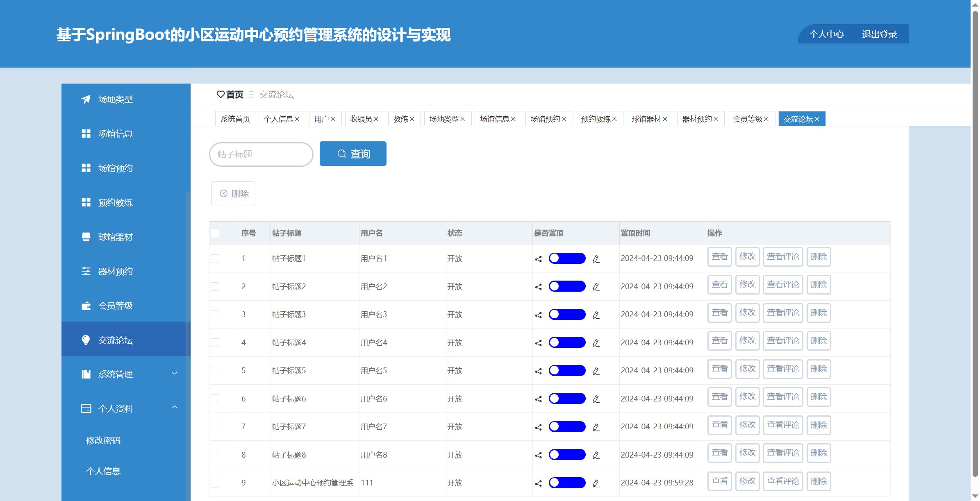Toggle the 是否置顶 switch for 帖子标题2
This screenshot has height=501, width=980.
point(567,286)
